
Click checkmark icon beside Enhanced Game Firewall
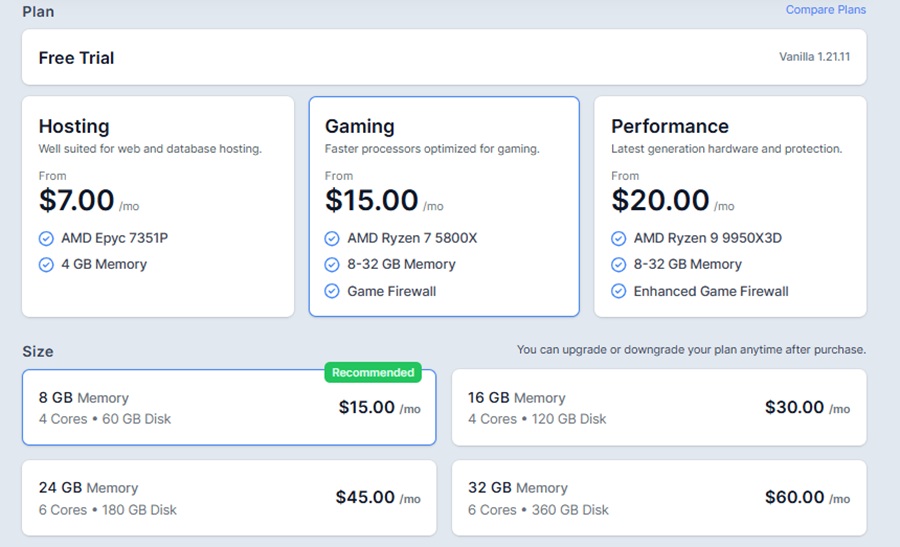(x=619, y=292)
